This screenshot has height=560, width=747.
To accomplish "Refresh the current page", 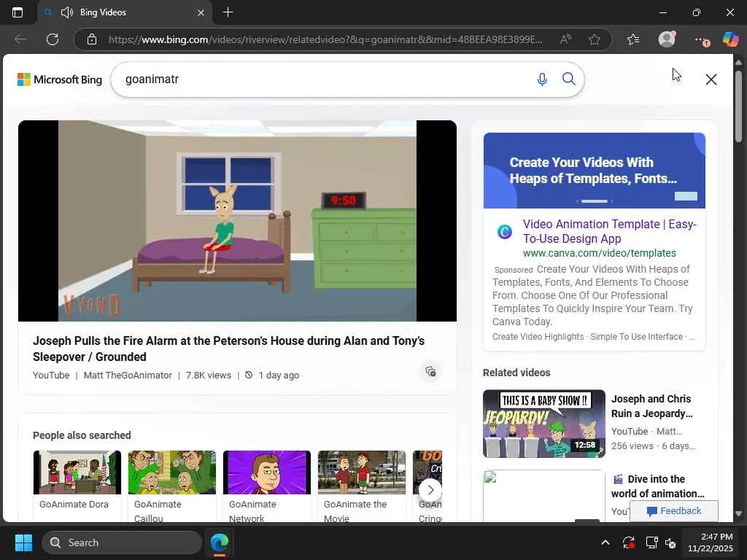I will [53, 39].
